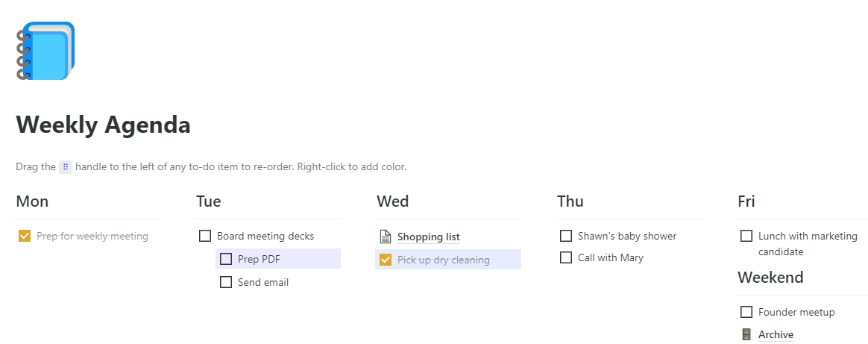Check Lunch with marketing candidate box
Viewport: 868px width, 344px height.
tap(746, 237)
